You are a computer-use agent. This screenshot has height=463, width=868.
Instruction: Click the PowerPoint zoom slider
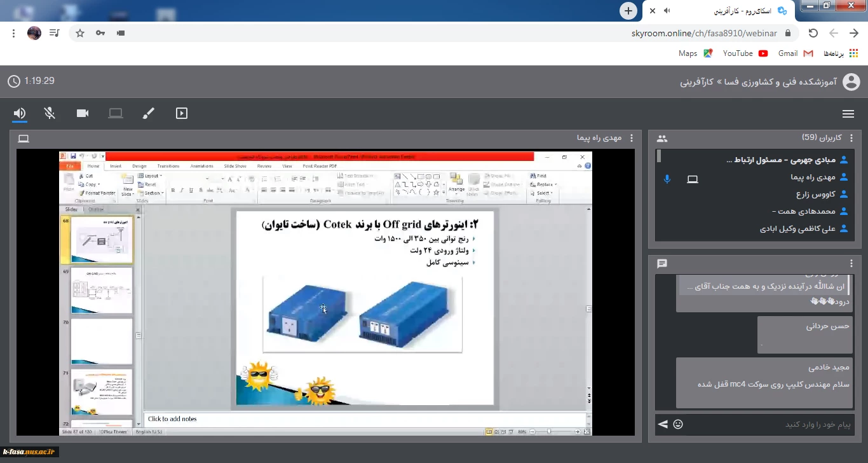(549, 431)
